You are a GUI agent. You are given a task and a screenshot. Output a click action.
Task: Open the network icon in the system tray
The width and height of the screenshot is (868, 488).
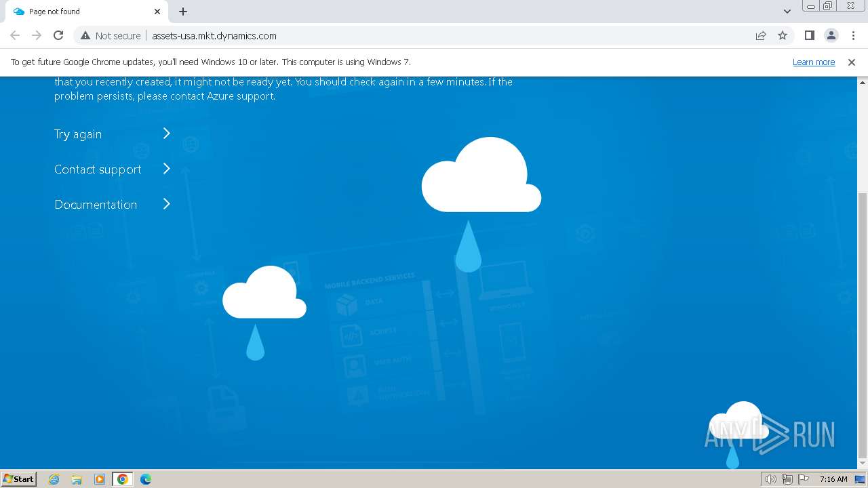pyautogui.click(x=787, y=479)
